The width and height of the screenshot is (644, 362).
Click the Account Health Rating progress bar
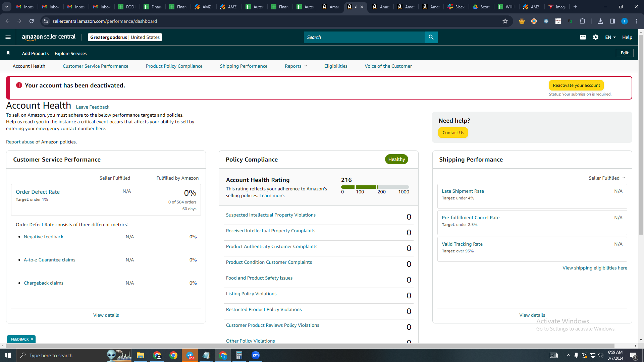pos(375,187)
